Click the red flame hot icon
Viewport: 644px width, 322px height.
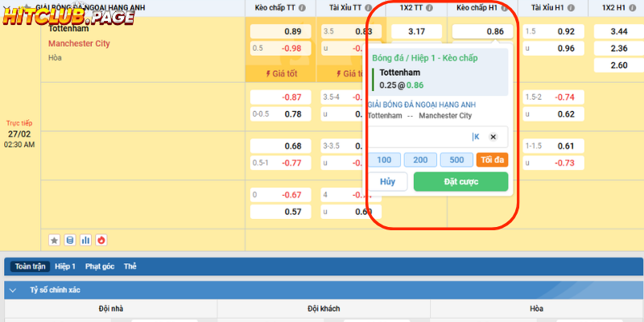[x=101, y=240]
